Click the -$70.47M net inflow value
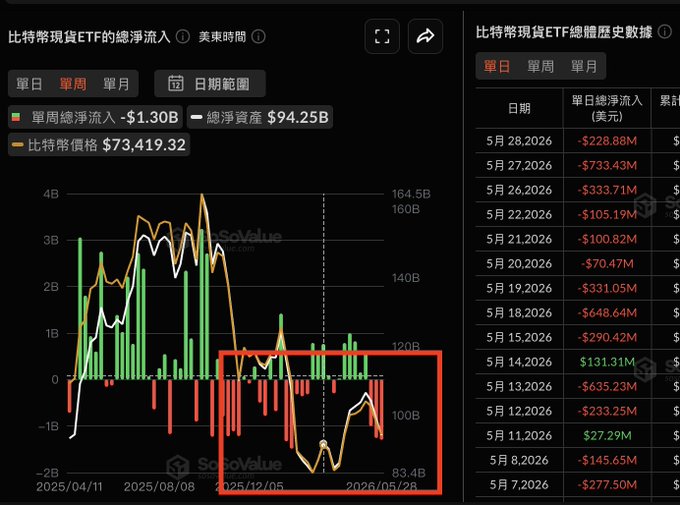This screenshot has width=680, height=505. click(607, 263)
